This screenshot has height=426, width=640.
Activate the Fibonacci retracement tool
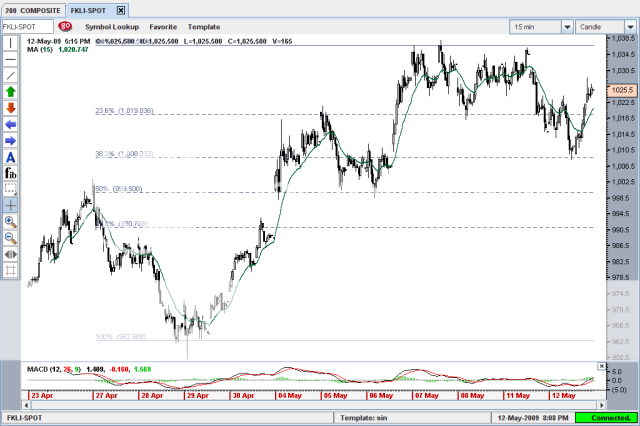(10, 173)
